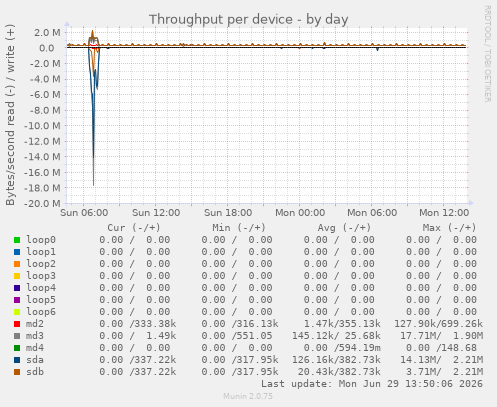The image size is (497, 407).
Task: Click the 'md4' legend label
Action: 35,348
